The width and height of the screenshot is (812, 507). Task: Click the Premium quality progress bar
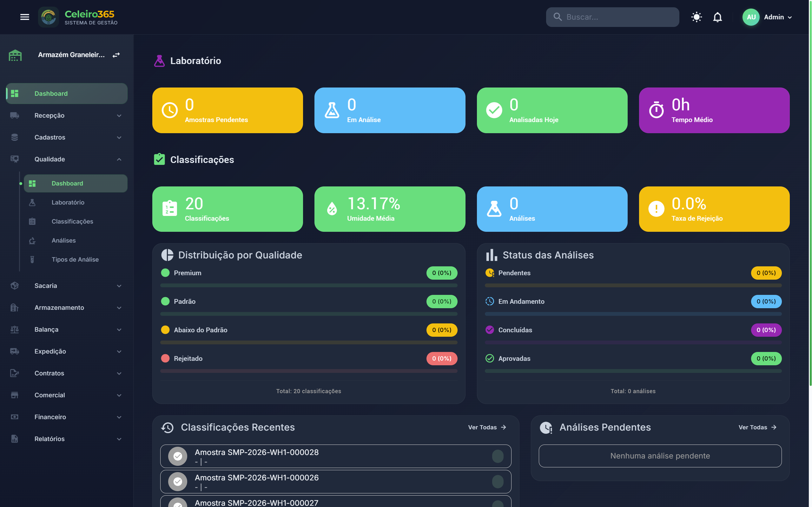click(x=308, y=285)
